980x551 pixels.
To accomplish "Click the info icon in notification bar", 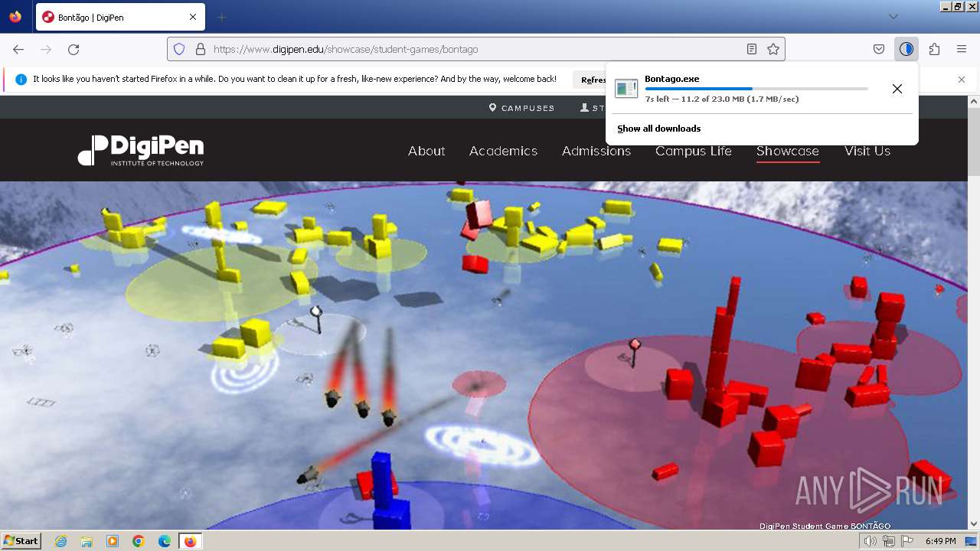I will (x=21, y=80).
